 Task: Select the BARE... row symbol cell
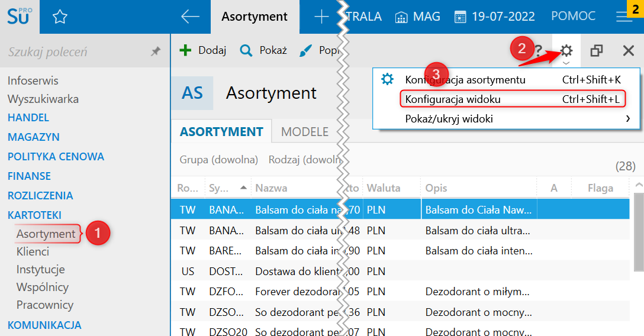click(x=225, y=251)
